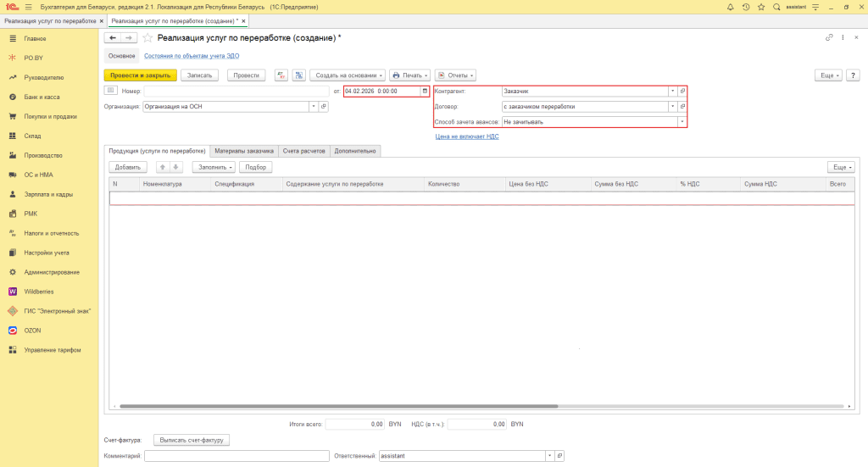Click into the Комментарий input field
Image resolution: width=868 pixels, height=467 pixels.
[x=236, y=455]
